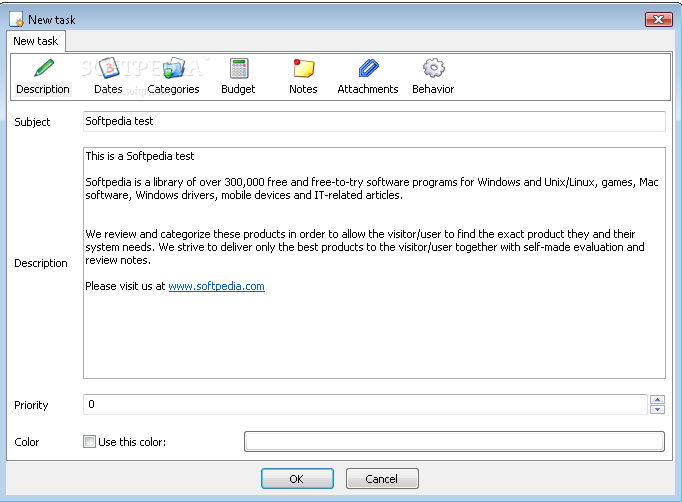Click the Budget label in the toolbar

pyautogui.click(x=238, y=89)
